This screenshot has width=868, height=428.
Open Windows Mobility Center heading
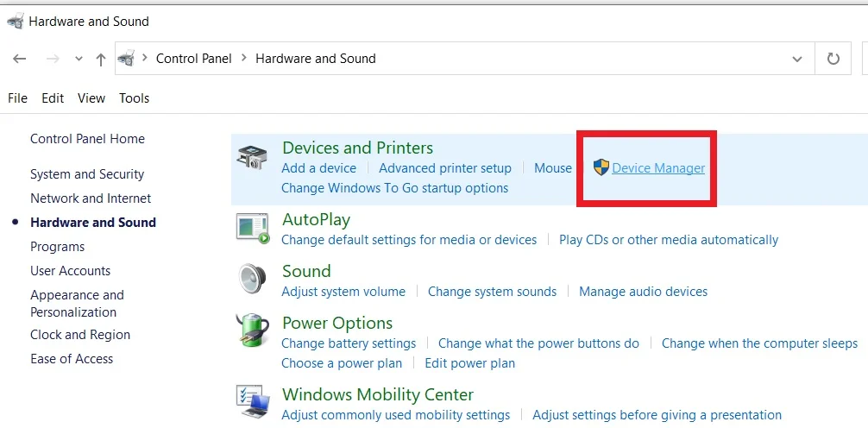(378, 395)
